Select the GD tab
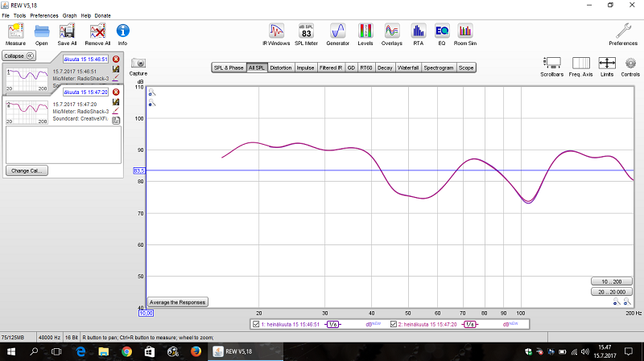The width and height of the screenshot is (644, 361). (351, 68)
